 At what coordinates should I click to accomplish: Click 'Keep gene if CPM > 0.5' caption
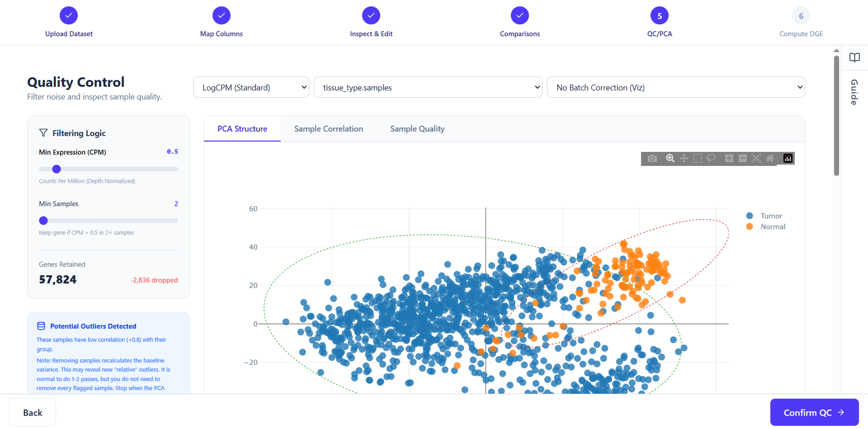point(86,233)
